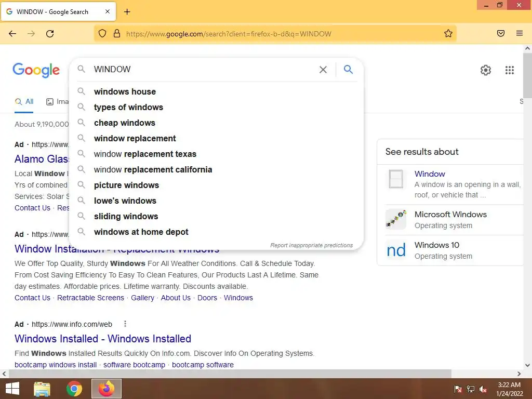Open the Window link in See results about
Screen dimensions: 532x399
point(430,174)
